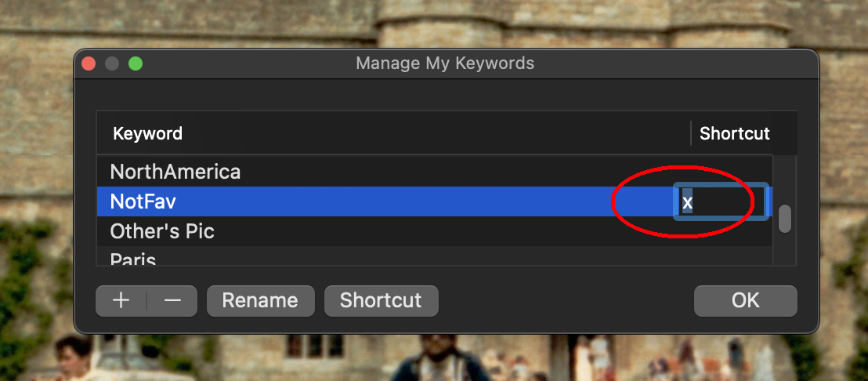This screenshot has height=381, width=868.
Task: Click the keyword list scrollbar thumb
Action: point(784,219)
